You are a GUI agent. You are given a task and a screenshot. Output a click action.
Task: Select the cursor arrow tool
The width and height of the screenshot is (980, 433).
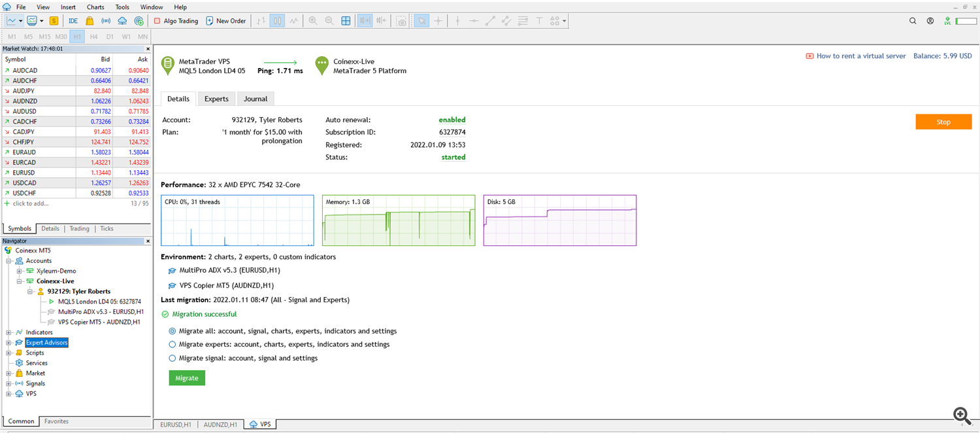[422, 21]
